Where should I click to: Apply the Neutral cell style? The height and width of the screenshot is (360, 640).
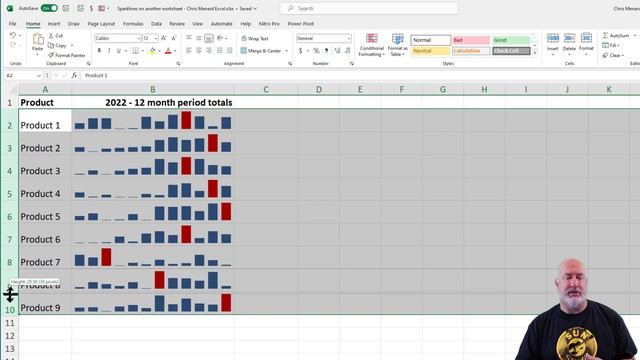[430, 51]
